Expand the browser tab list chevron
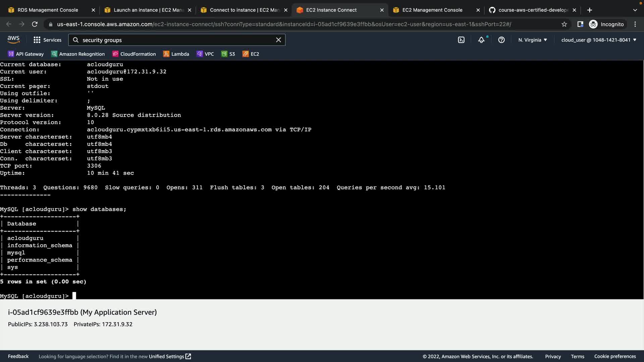The image size is (644, 362). (x=635, y=10)
